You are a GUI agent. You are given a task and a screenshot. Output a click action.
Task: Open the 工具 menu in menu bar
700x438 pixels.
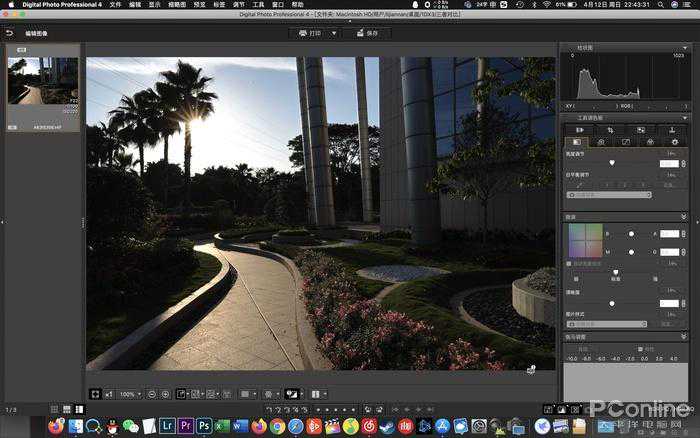click(x=258, y=4)
